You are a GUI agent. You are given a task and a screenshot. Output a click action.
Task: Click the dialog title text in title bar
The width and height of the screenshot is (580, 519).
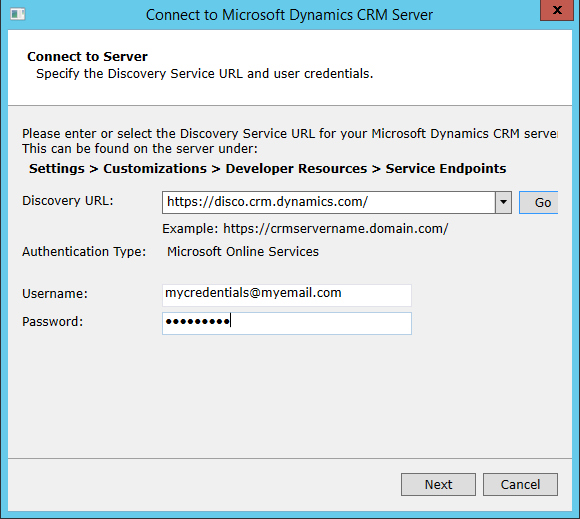click(x=289, y=15)
